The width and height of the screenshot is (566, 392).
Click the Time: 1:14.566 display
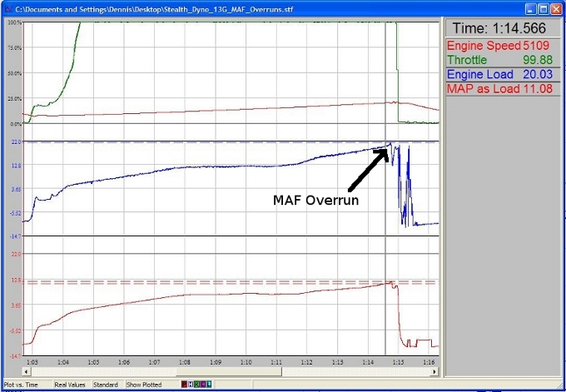coord(503,28)
